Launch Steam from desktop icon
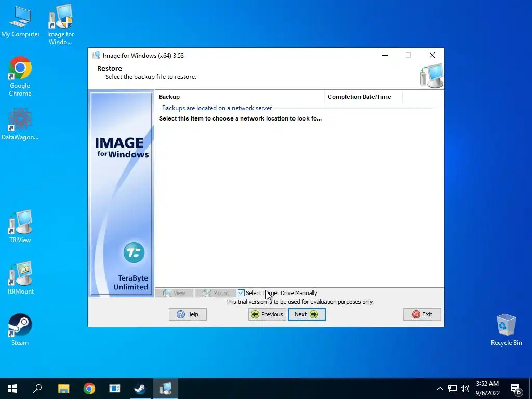 point(20,329)
